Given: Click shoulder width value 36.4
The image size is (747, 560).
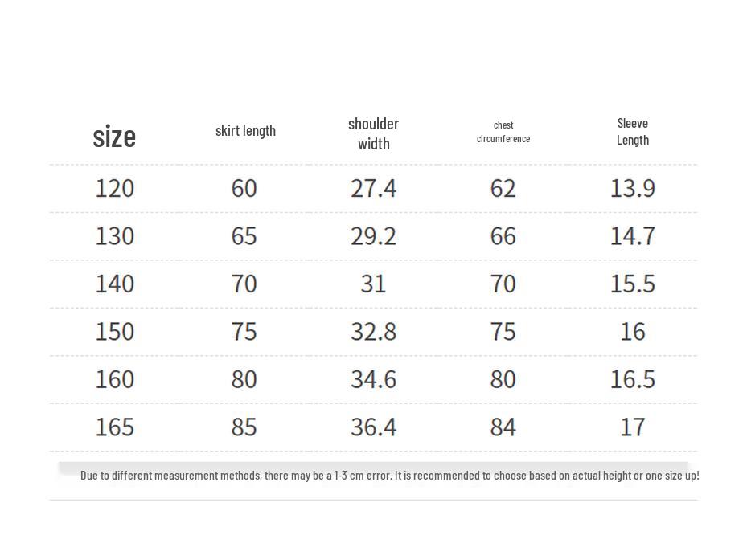Looking at the screenshot, I should pos(373,427).
